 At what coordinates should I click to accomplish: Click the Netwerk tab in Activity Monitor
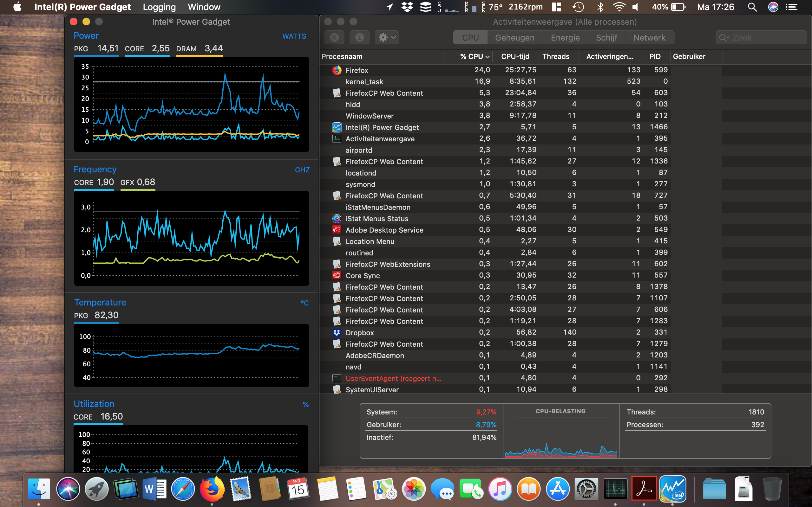pos(650,37)
